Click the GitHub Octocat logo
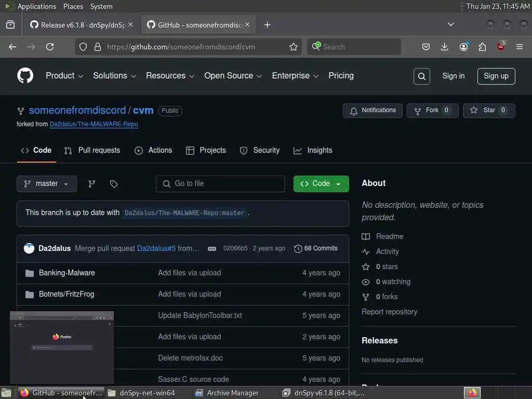This screenshot has height=399, width=532. 25,76
